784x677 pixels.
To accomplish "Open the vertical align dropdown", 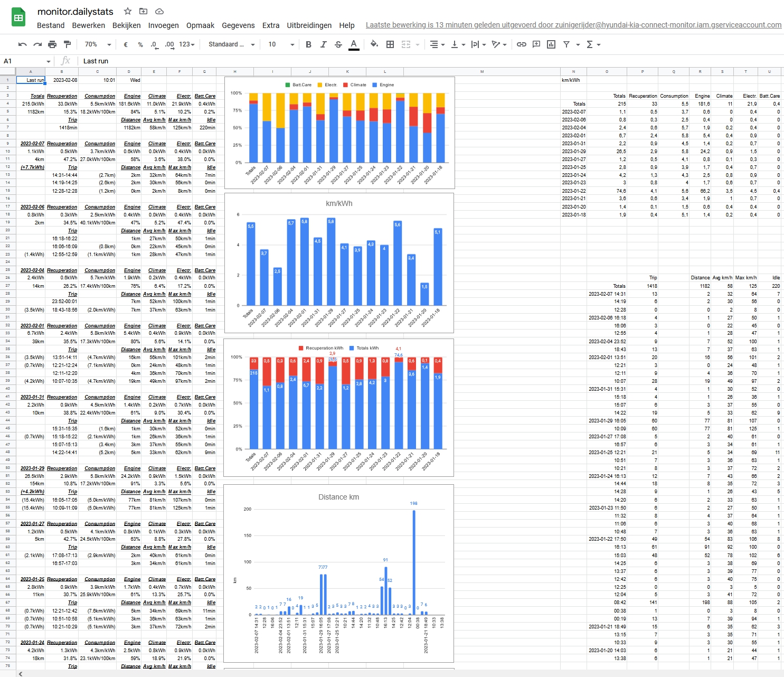I will (x=458, y=44).
